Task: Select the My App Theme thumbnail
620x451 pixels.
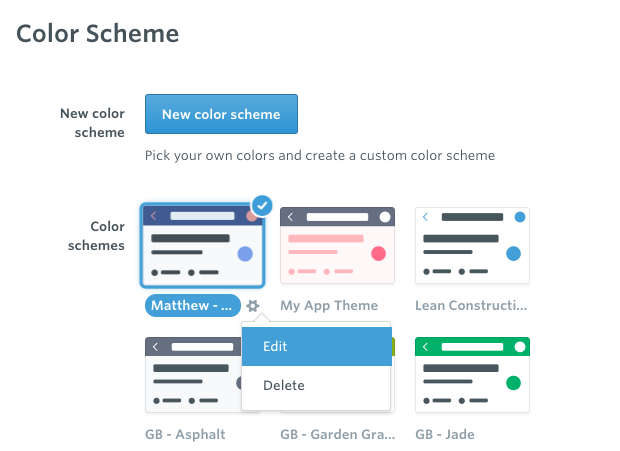Action: coord(337,245)
